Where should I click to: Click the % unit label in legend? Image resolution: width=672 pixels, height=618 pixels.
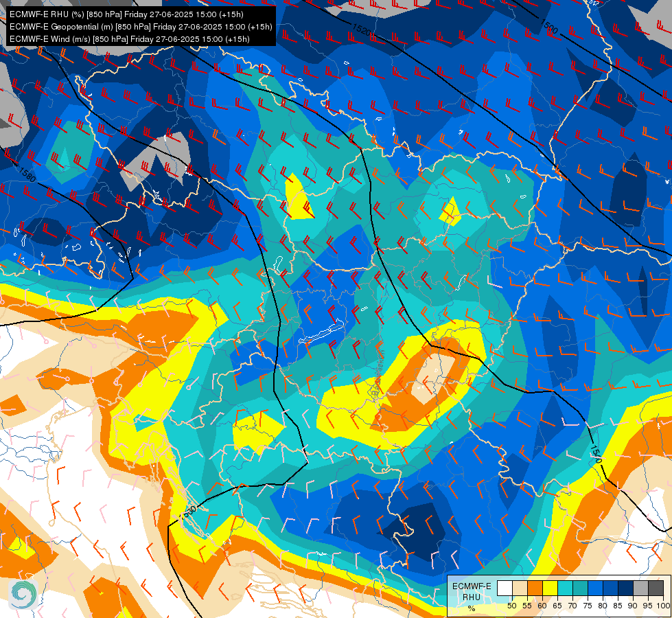[472, 608]
